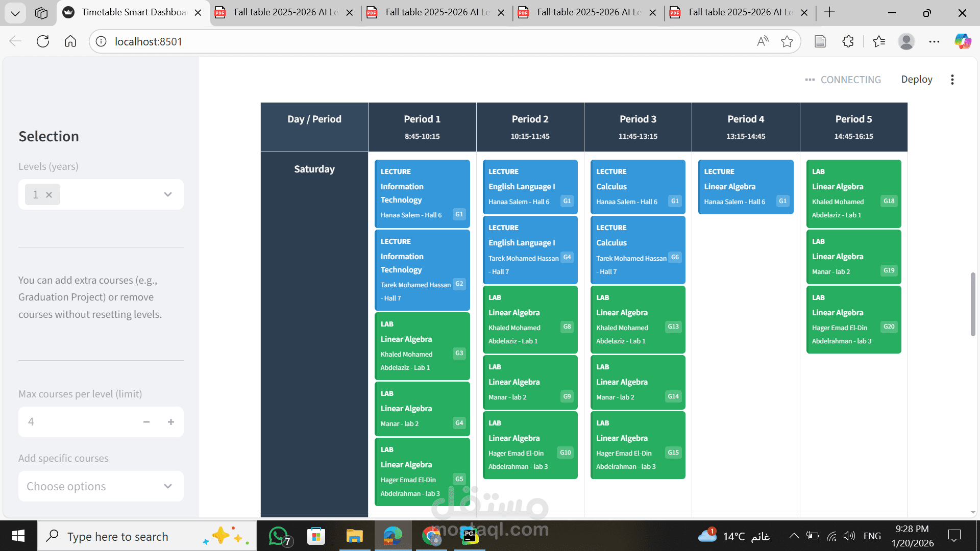Add this page to favorites

click(787, 41)
